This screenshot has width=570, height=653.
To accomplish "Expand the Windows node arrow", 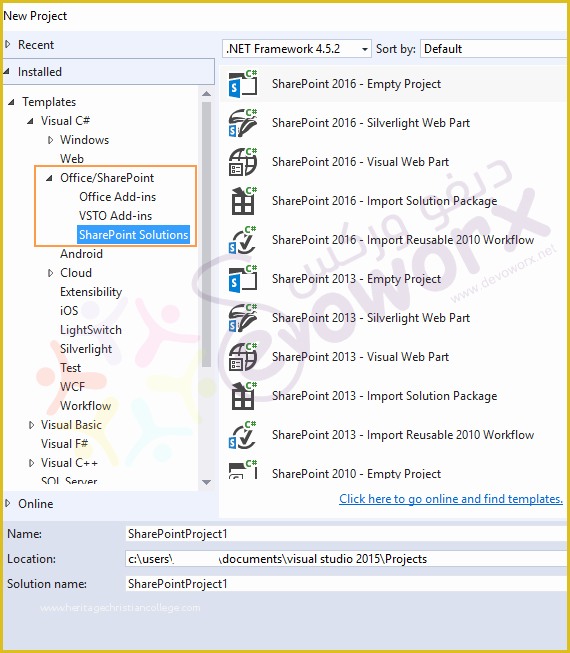I will [x=50, y=140].
